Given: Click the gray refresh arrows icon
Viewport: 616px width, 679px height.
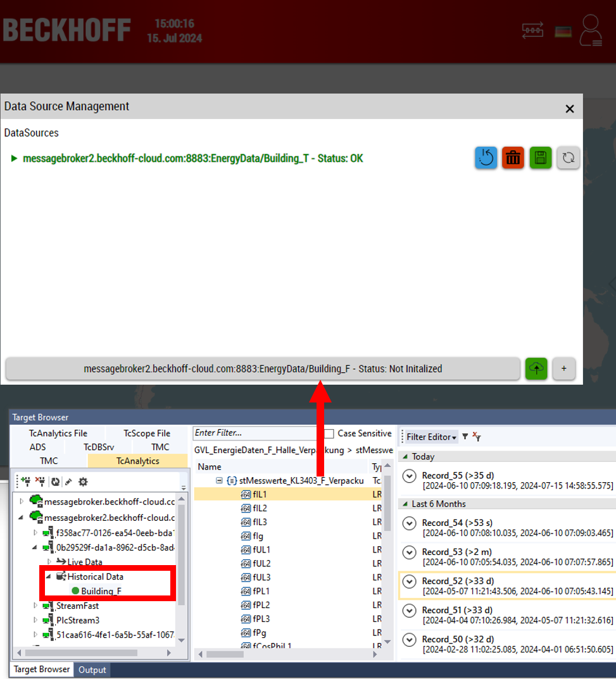Looking at the screenshot, I should tap(568, 158).
